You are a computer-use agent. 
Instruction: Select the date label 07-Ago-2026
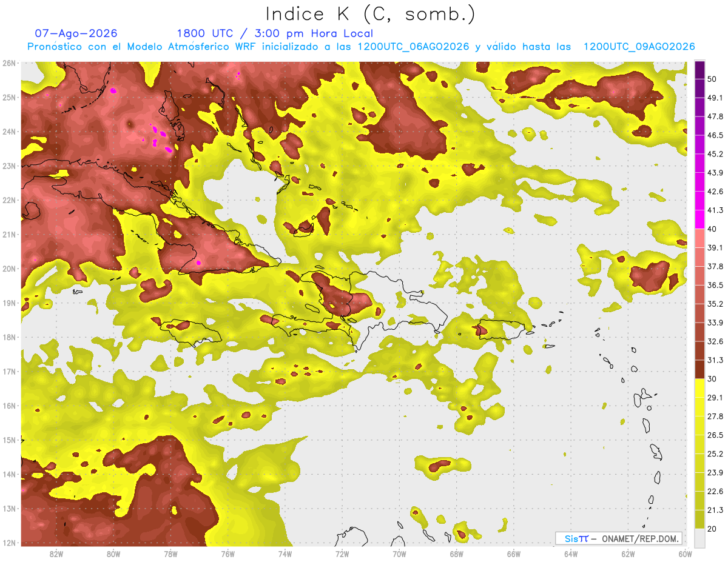(76, 33)
